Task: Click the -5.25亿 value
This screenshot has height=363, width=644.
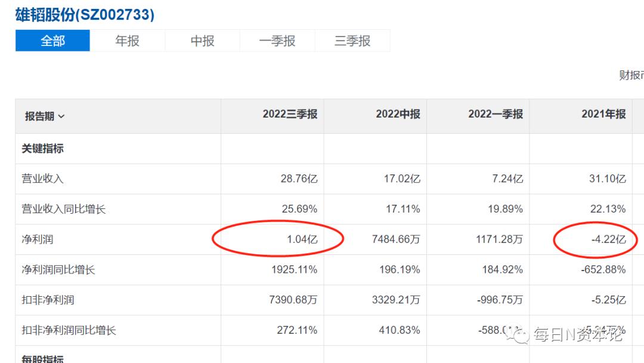Action: 609,300
